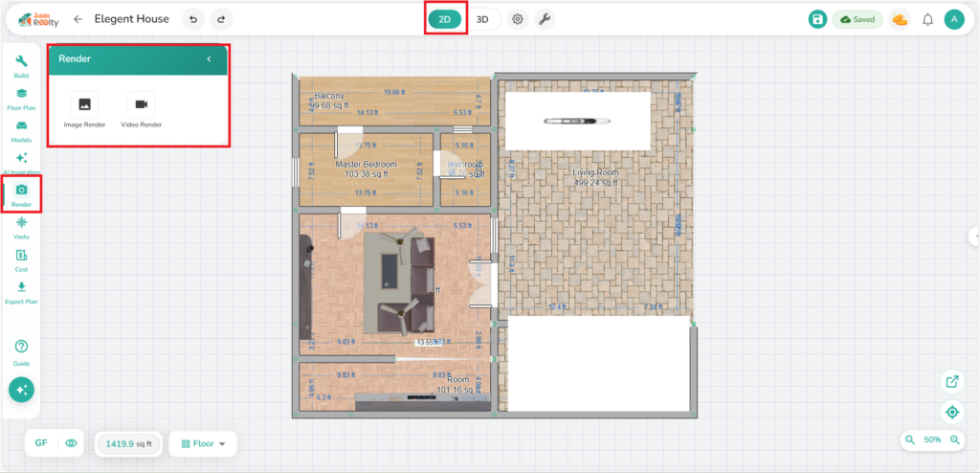Toggle floor visibility eye icon
The height and width of the screenshot is (473, 980).
point(71,443)
